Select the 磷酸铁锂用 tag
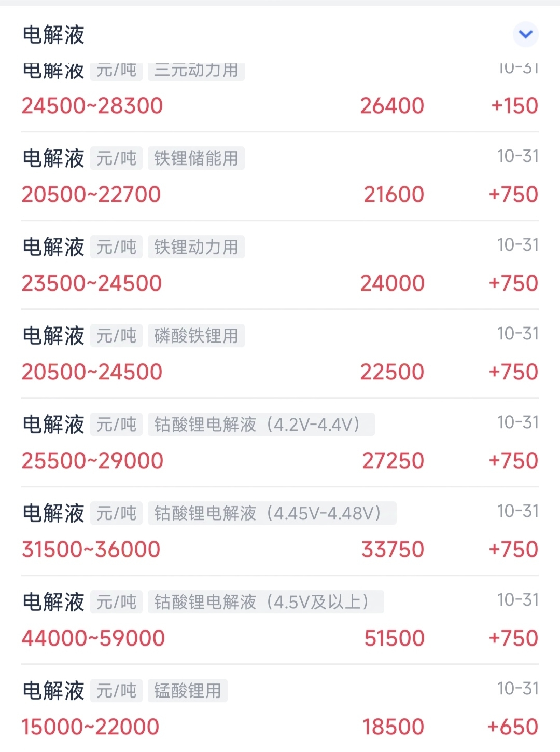Image resolution: width=560 pixels, height=752 pixels. [196, 336]
